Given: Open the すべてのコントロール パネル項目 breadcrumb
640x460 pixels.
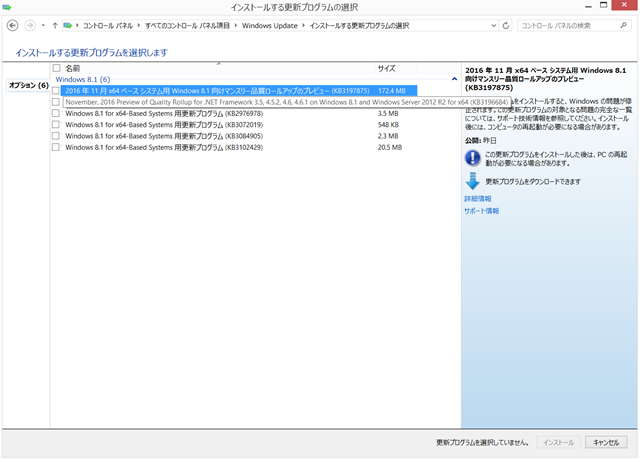Looking at the screenshot, I should point(187,26).
